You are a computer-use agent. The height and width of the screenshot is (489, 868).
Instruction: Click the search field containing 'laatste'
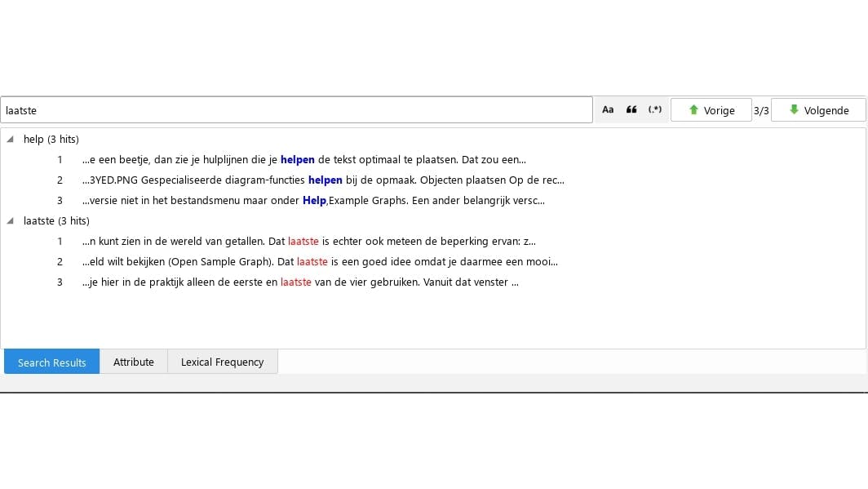tap(297, 109)
